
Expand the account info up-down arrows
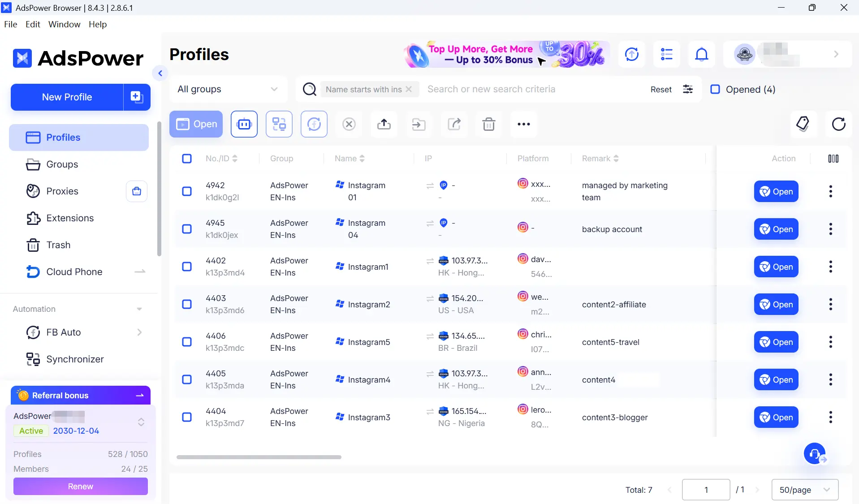141,422
